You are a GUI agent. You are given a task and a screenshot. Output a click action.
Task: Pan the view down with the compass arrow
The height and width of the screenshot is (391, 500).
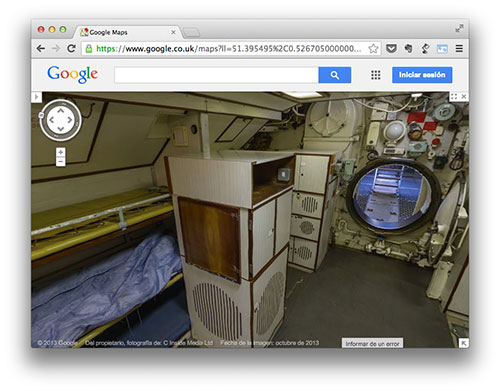(x=61, y=129)
